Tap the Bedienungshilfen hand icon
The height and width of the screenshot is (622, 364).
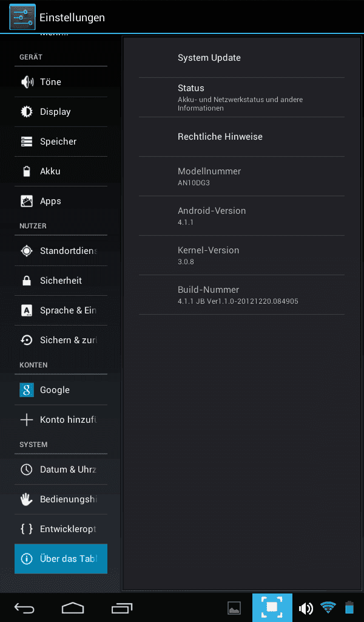click(x=27, y=499)
